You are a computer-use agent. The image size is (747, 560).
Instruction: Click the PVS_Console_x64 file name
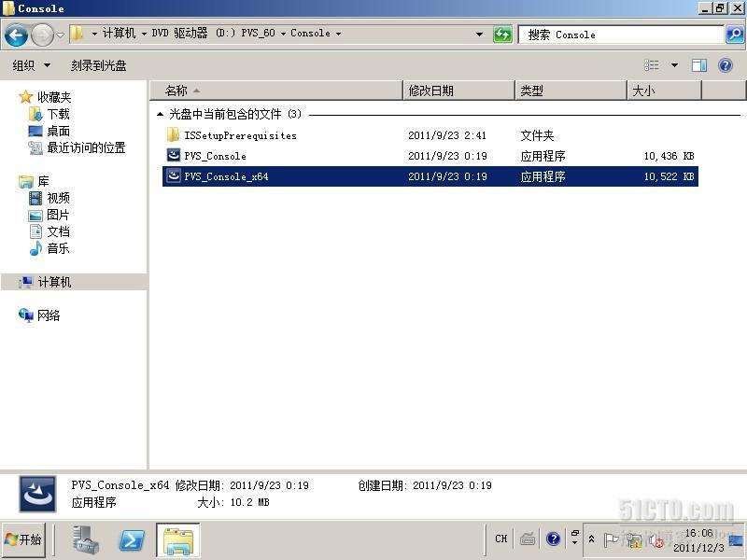tap(226, 176)
